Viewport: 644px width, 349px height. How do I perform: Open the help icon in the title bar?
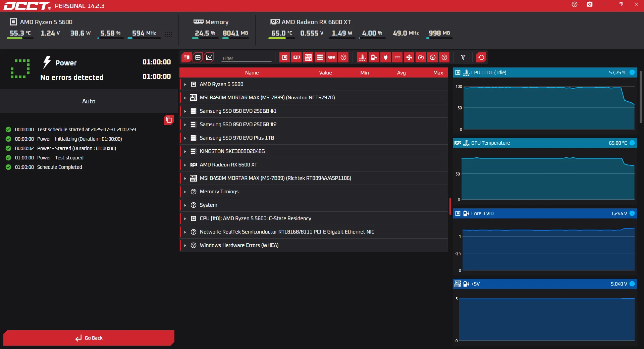click(575, 4)
